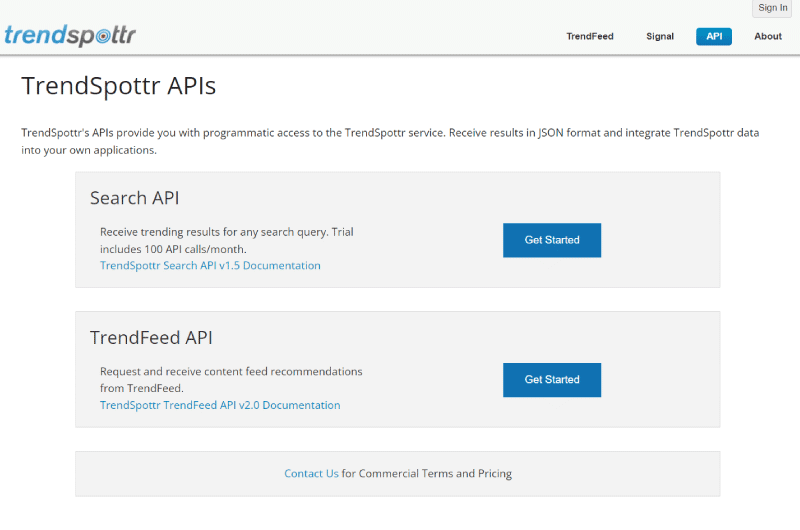Click the Search API section heading
Viewport: 800px width, 530px height.
tap(135, 198)
